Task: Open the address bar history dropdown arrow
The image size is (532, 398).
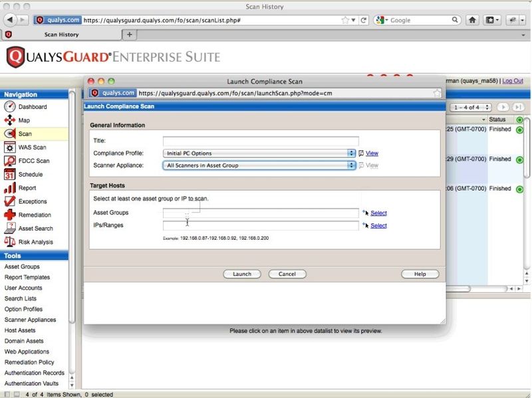Action: point(354,21)
